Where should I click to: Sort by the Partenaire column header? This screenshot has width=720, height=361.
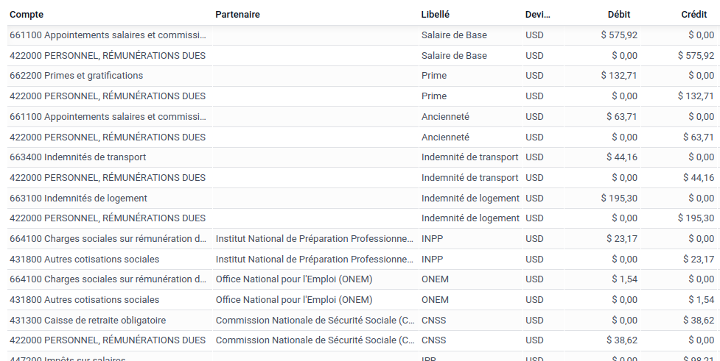click(x=237, y=15)
